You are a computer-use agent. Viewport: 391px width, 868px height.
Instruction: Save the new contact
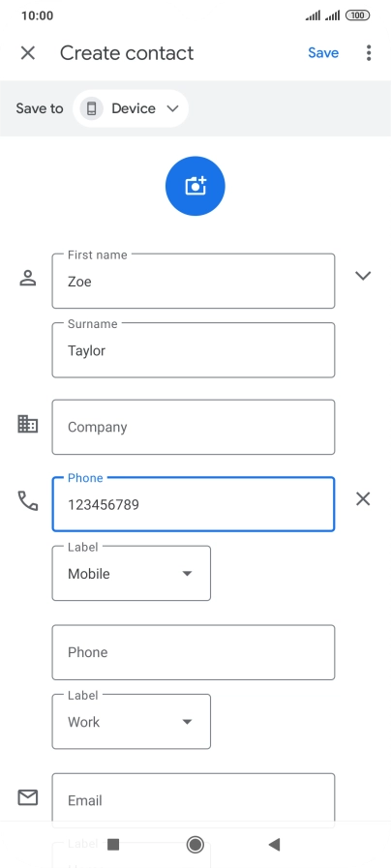click(x=323, y=52)
